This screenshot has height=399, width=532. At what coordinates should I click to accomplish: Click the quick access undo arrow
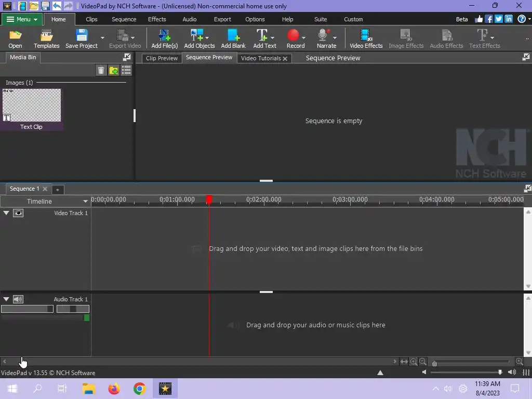pyautogui.click(x=57, y=6)
